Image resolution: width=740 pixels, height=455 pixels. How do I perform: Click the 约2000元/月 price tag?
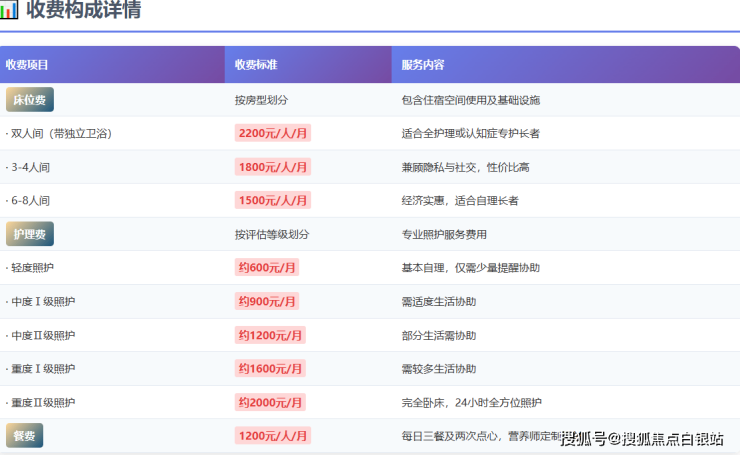point(270,402)
